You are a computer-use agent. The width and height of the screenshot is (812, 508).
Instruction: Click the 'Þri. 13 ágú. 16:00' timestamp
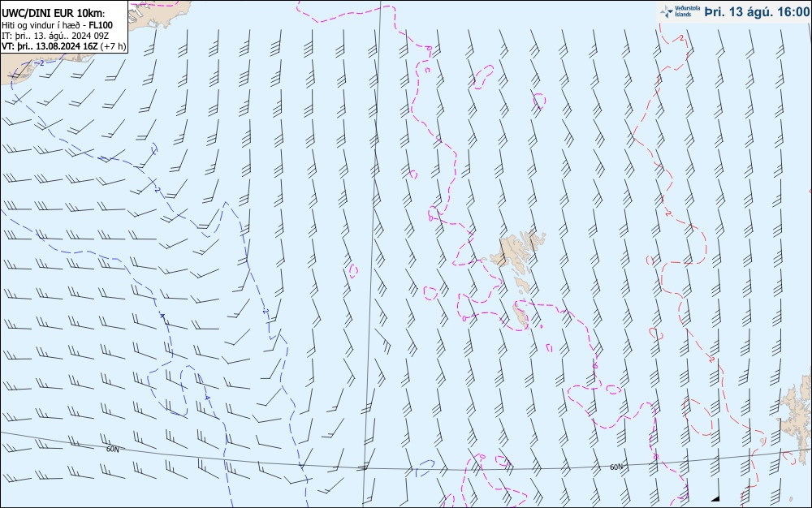coord(757,11)
